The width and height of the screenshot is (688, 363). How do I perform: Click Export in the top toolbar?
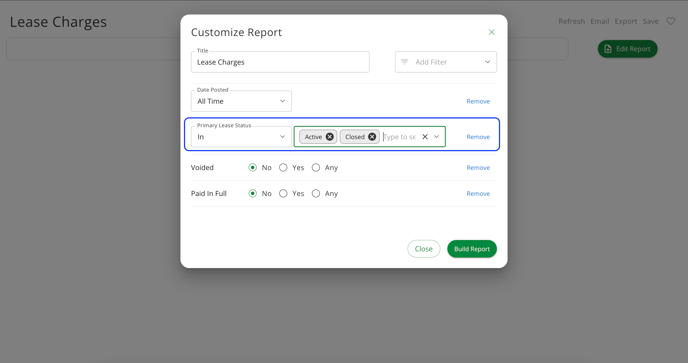pyautogui.click(x=626, y=21)
